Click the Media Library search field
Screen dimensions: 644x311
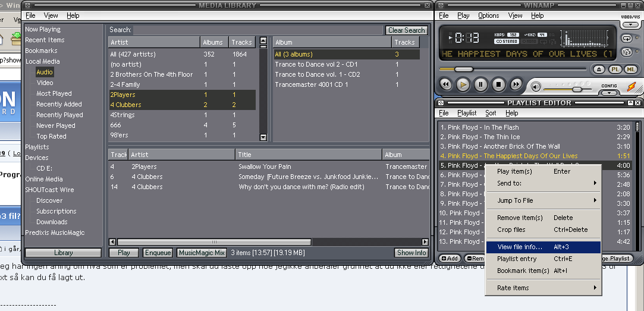coord(258,30)
